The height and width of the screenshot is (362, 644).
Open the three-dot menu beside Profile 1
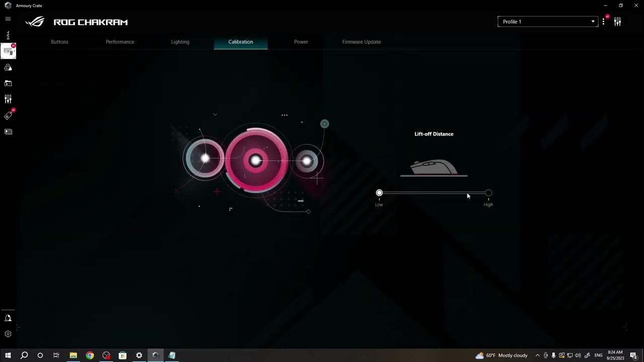(603, 22)
